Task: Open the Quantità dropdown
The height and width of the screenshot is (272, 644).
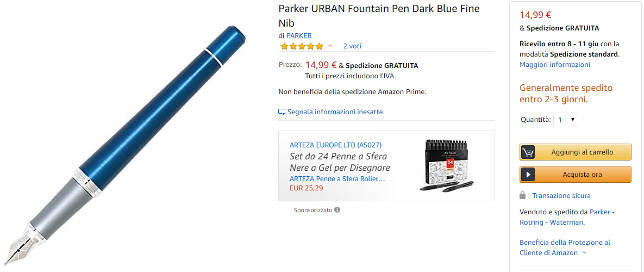Action: click(566, 120)
